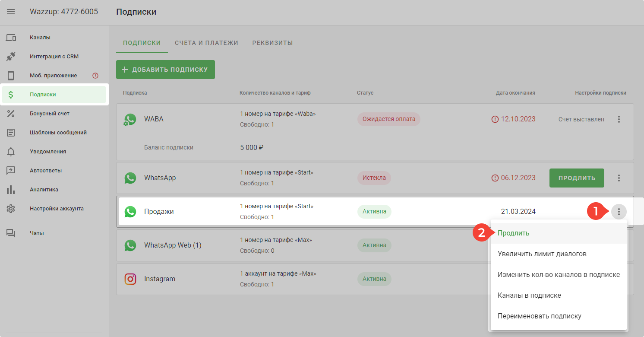Screen dimensions: 644x337
Task: Click the red warning icon beside Моб. приложение
Action: [x=95, y=76]
